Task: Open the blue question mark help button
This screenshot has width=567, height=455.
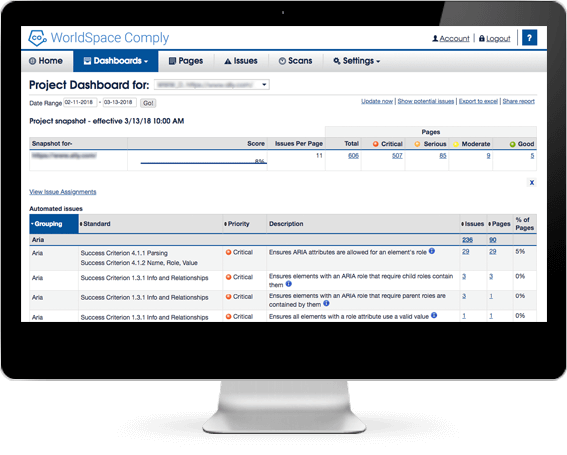Action: pos(529,38)
